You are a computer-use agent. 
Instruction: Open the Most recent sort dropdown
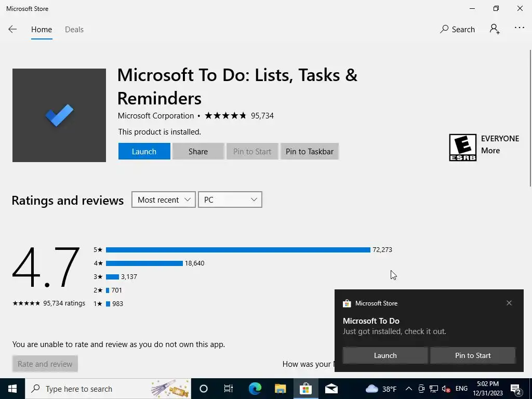pyautogui.click(x=164, y=199)
